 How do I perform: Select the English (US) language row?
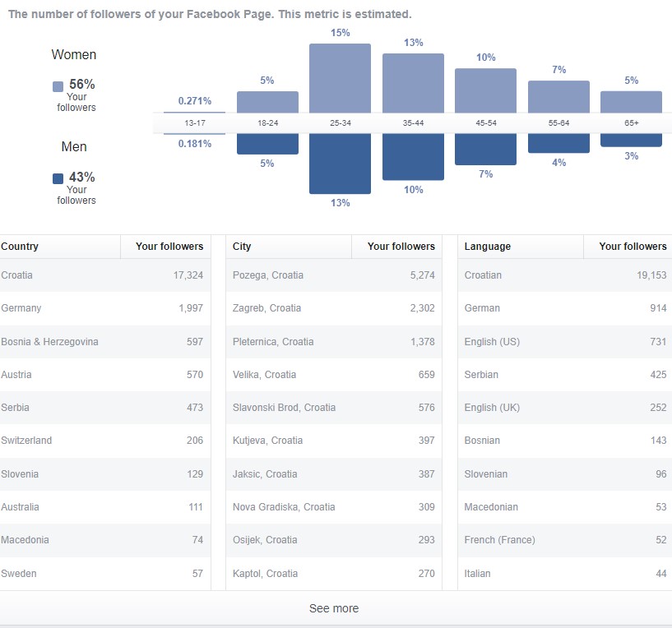(x=565, y=342)
